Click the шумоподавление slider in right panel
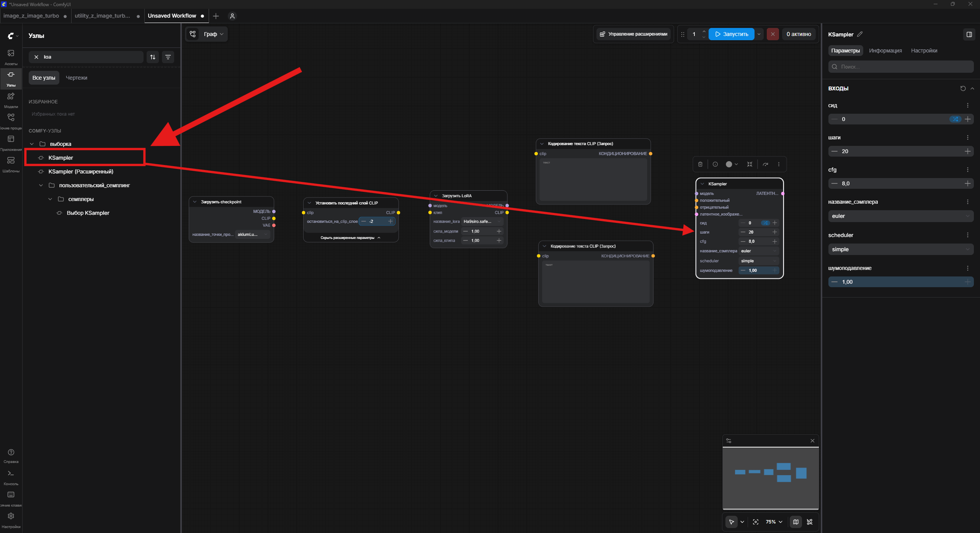980x533 pixels. point(901,282)
